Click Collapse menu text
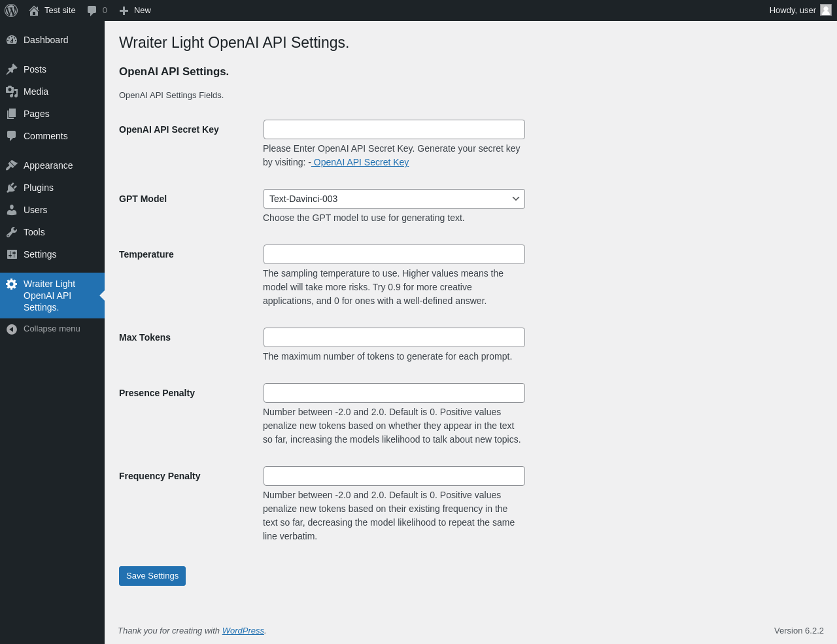The height and width of the screenshot is (644, 837). [52, 329]
